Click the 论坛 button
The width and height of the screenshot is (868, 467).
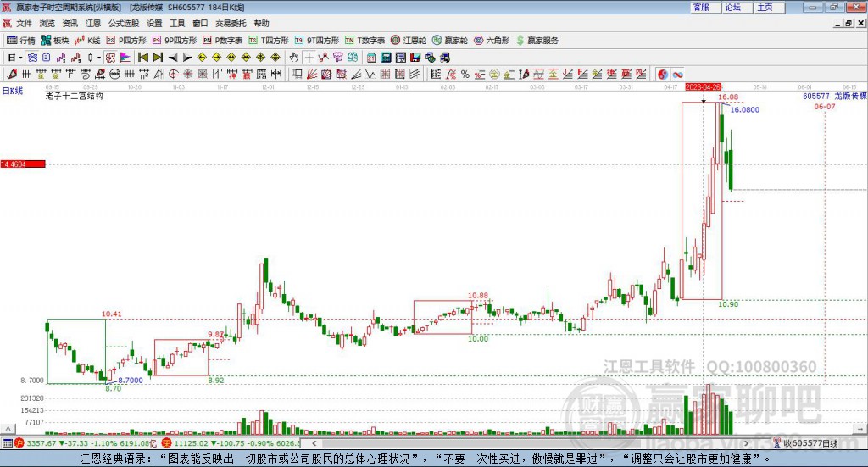737,7
